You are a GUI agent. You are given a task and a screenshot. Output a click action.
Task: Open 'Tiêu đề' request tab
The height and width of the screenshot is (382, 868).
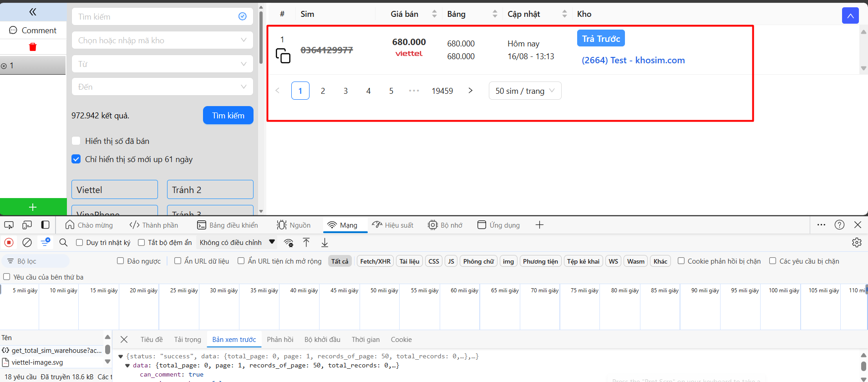pos(152,340)
